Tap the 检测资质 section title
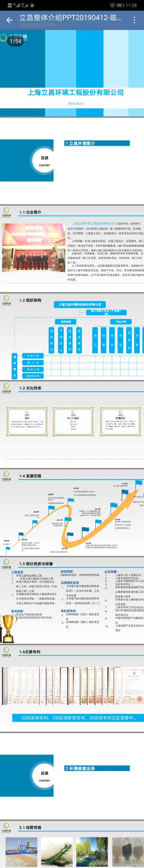Image resolution: width=144 pixels, height=868 pixels. point(67,571)
